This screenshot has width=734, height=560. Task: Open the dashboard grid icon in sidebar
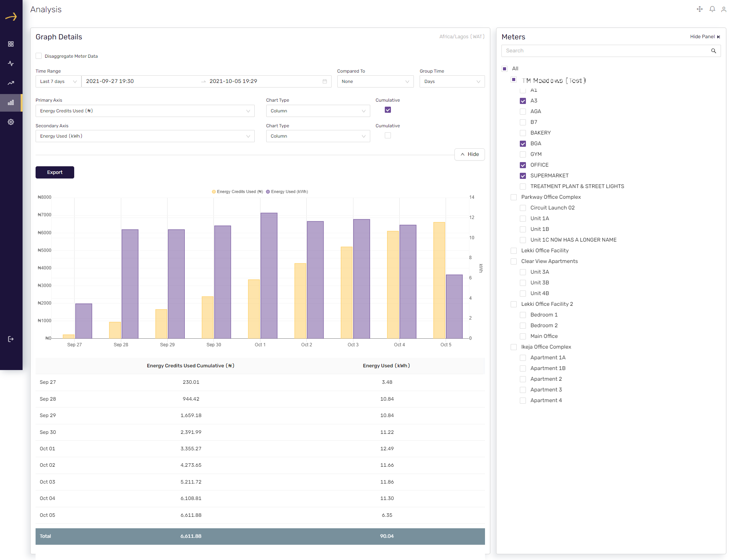(11, 44)
